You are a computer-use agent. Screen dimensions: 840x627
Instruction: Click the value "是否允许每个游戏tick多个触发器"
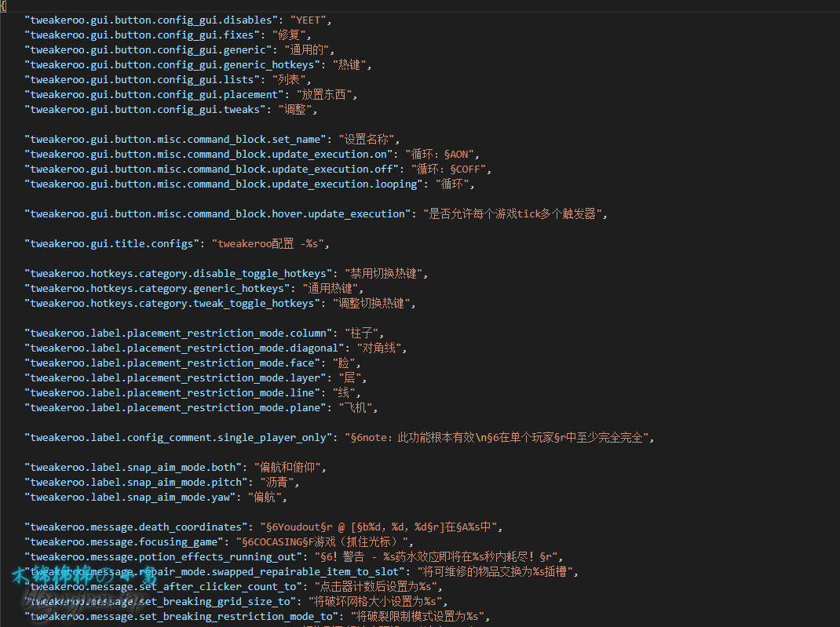coord(513,215)
